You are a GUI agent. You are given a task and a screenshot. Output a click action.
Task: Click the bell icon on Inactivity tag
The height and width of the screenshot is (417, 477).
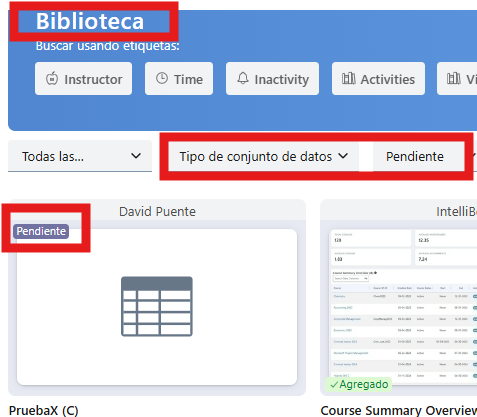pyautogui.click(x=243, y=78)
